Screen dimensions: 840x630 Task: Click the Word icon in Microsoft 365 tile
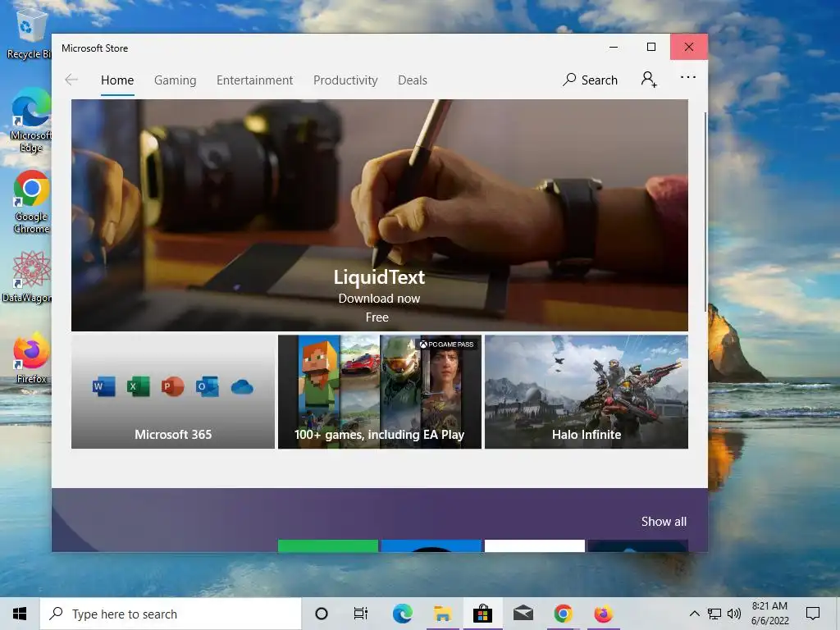point(104,386)
